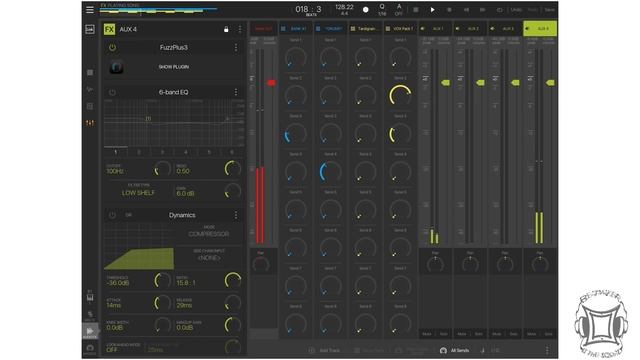Click the master channel pan knob
Viewport: 640px width, 360px height.
click(261, 265)
